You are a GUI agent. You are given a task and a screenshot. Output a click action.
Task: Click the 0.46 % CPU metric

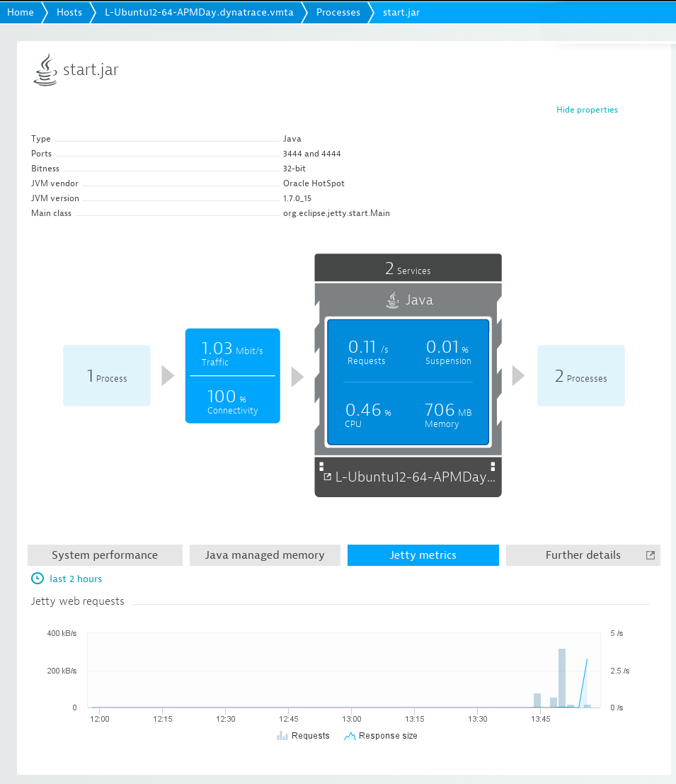368,415
